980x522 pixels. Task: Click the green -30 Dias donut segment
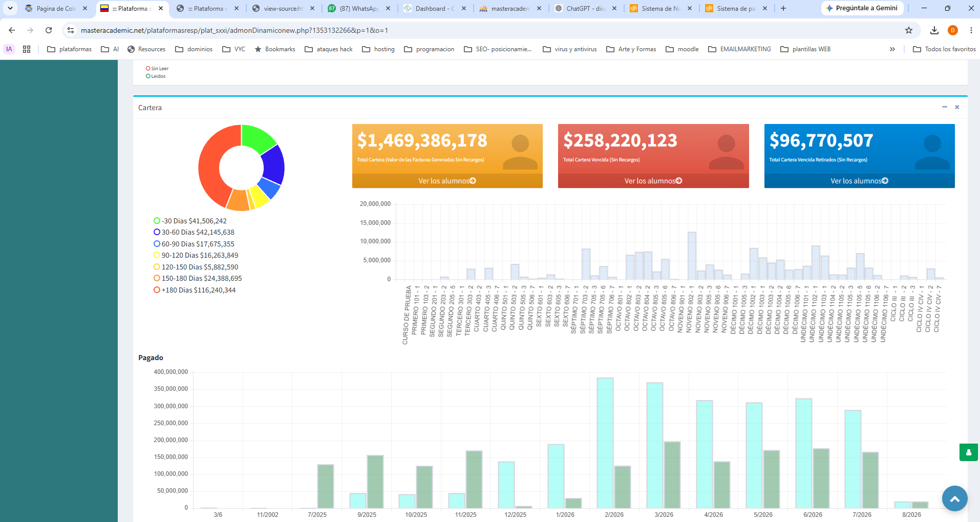(x=258, y=137)
